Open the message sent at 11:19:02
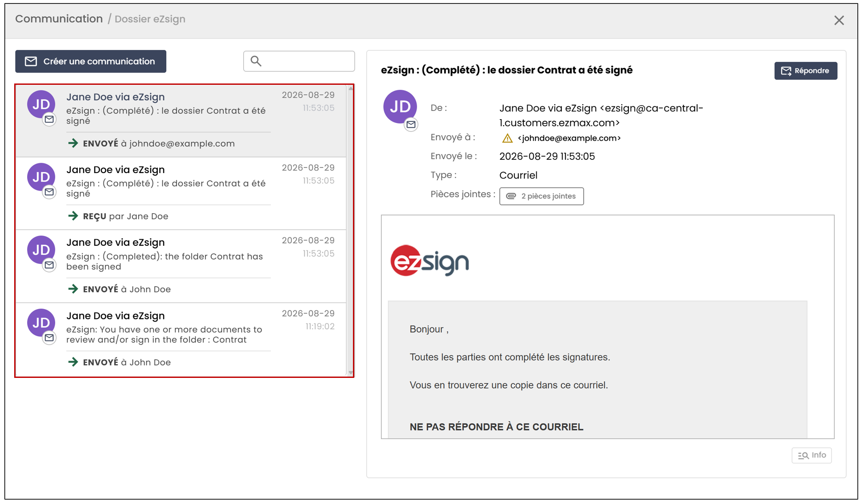Image resolution: width=863 pixels, height=504 pixels. pyautogui.click(x=181, y=340)
